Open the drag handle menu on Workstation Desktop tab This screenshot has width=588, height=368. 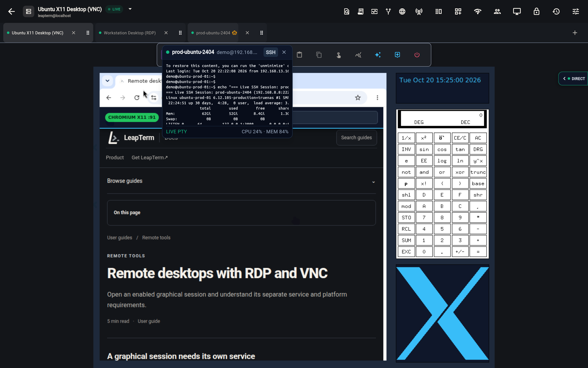pyautogui.click(x=180, y=33)
